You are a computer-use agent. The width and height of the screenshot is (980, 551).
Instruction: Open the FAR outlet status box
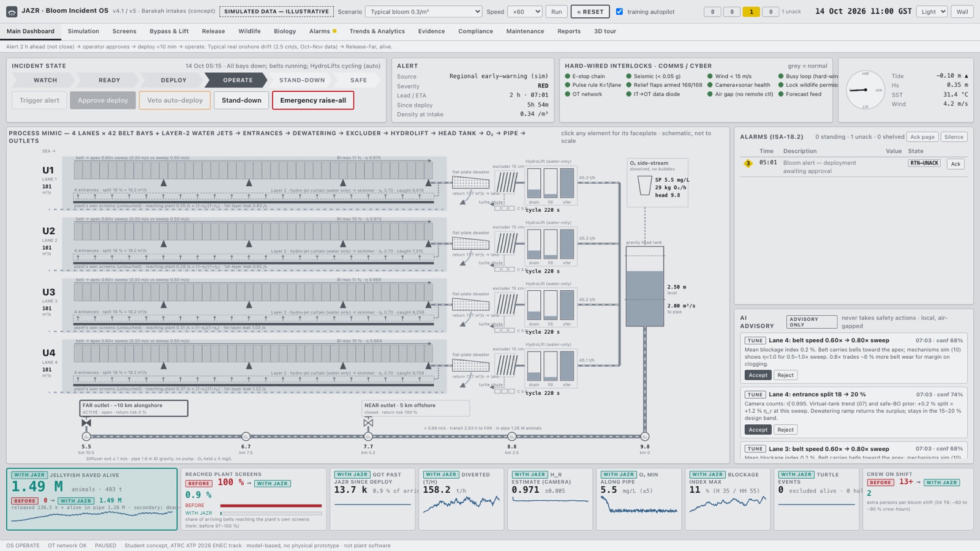click(134, 408)
